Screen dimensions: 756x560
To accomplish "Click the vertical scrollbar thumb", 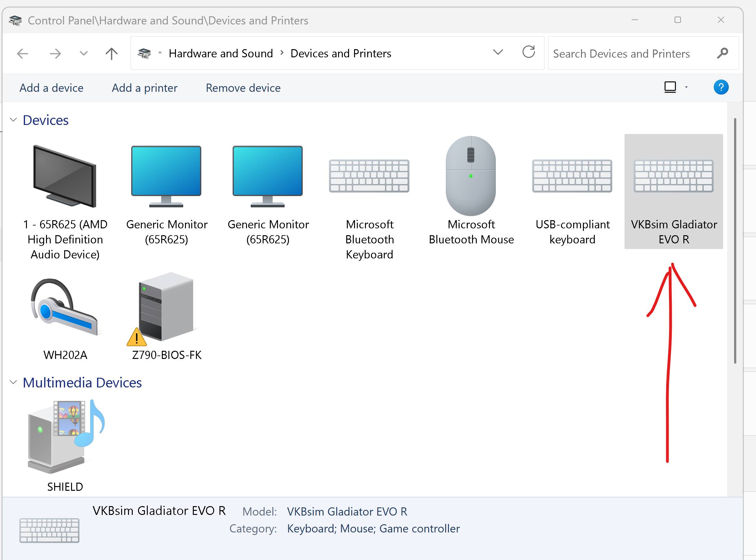I will pyautogui.click(x=735, y=241).
